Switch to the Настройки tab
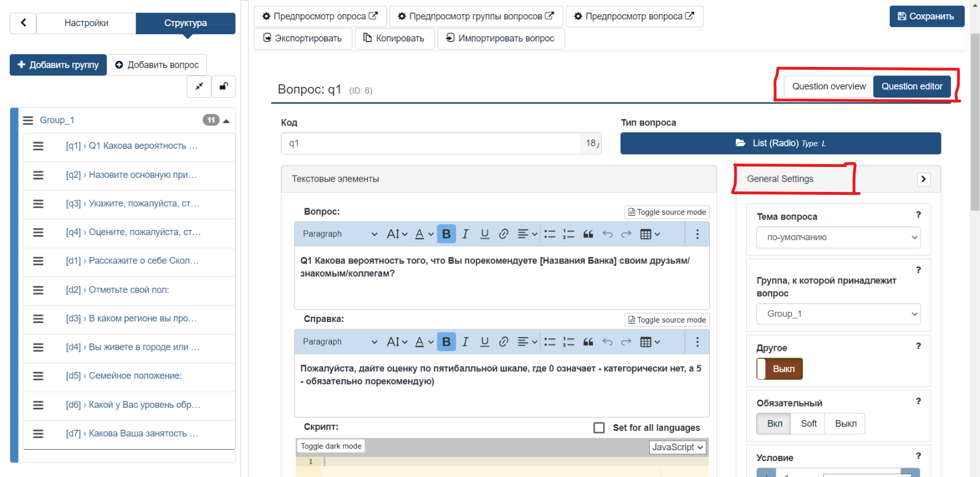The image size is (980, 477). pyautogui.click(x=86, y=23)
